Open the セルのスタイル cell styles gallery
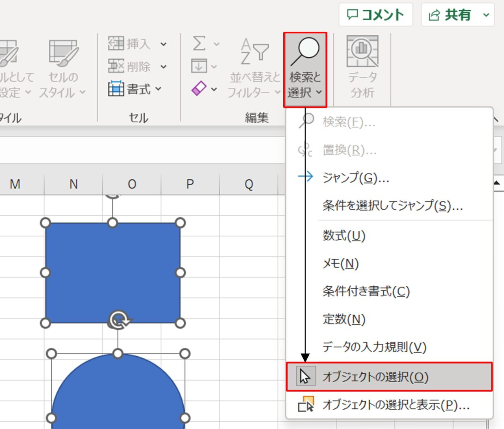The height and width of the screenshot is (429, 504). tap(63, 68)
